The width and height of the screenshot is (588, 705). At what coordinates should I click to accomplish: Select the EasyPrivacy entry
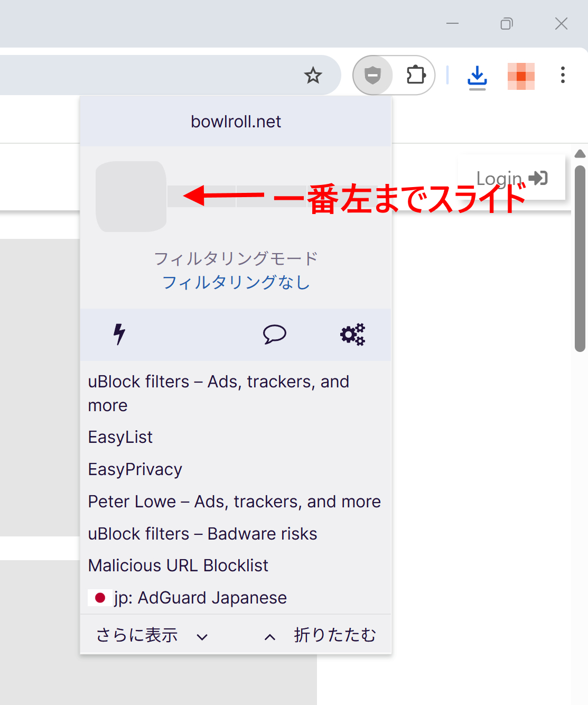tap(135, 469)
